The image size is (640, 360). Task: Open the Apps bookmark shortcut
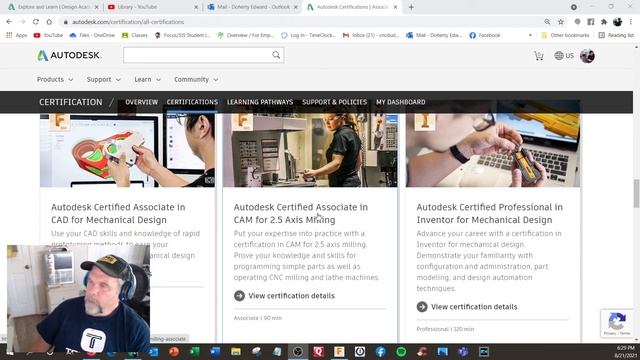coord(17,36)
